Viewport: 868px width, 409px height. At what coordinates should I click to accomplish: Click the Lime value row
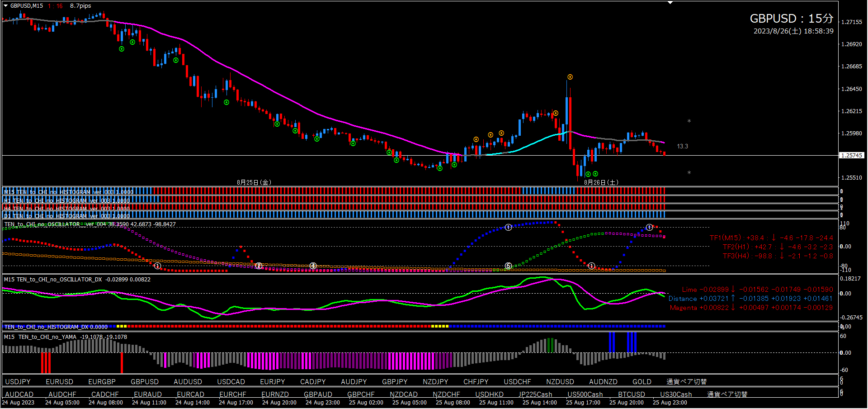tap(757, 290)
